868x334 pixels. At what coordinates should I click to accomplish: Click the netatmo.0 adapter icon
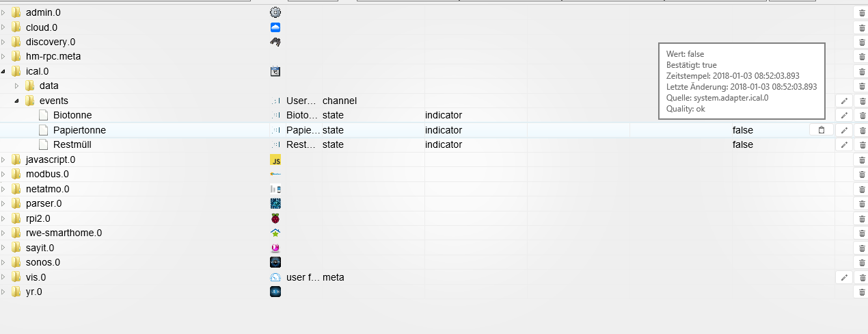[x=275, y=189]
